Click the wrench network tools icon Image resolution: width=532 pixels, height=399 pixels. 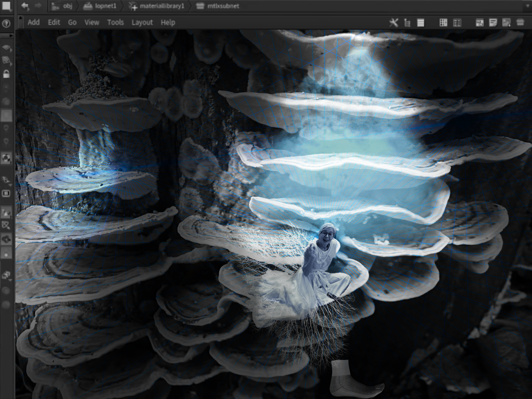coord(394,23)
